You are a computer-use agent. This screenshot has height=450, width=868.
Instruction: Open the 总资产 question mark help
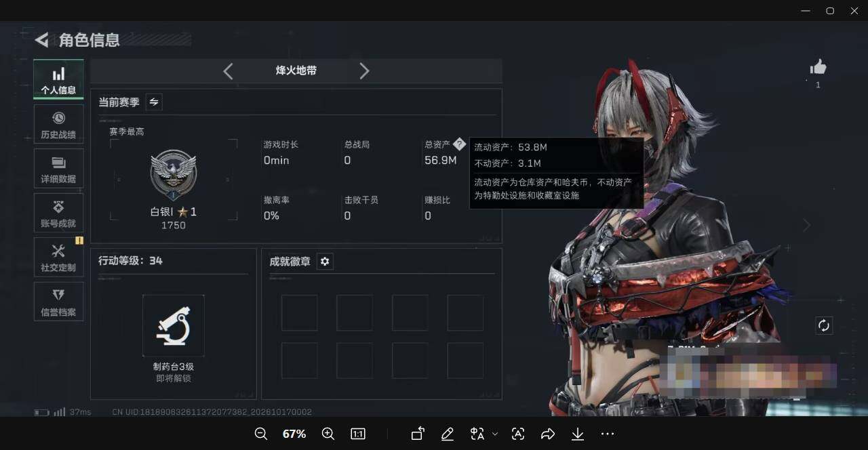tap(459, 144)
